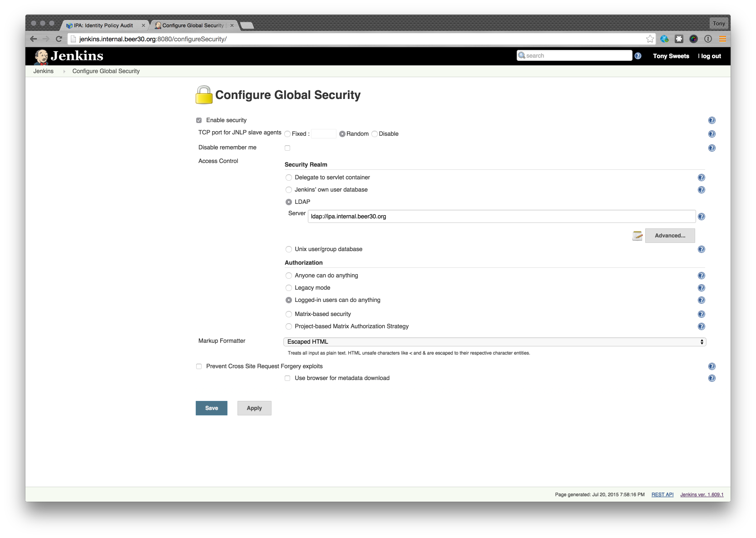Screen dimensions: 756x538
Task: Apply the security settings
Action: [x=254, y=408]
